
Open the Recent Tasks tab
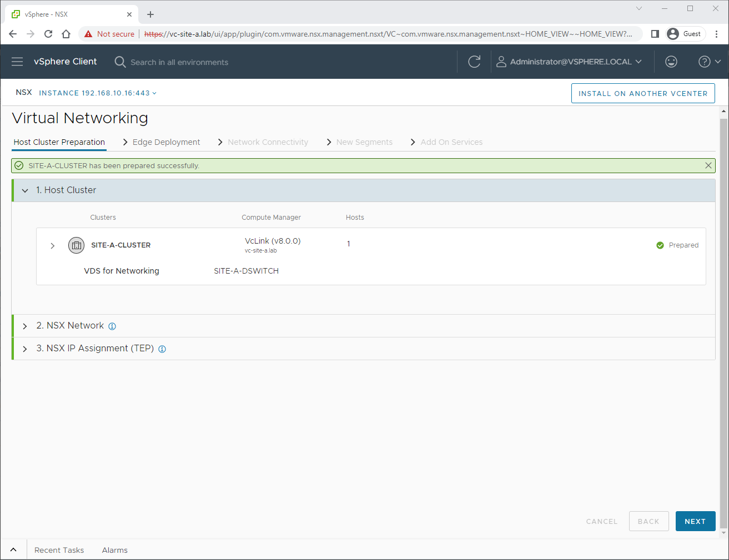pyautogui.click(x=59, y=550)
